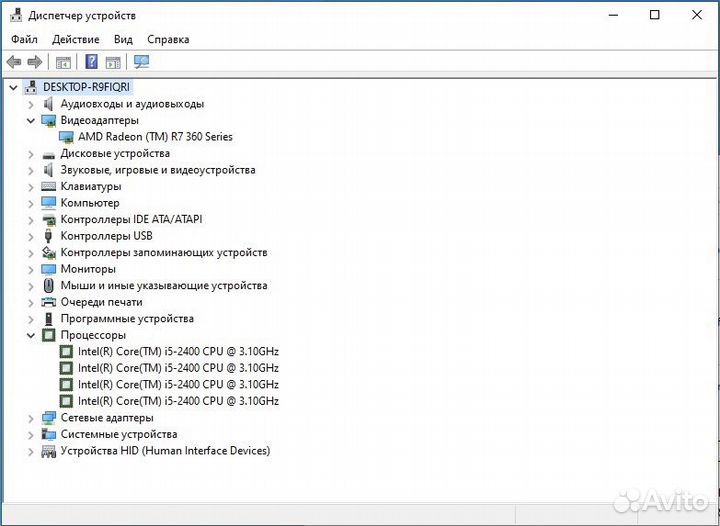
Task: Click the Контроллеры USB icon
Action: click(49, 236)
